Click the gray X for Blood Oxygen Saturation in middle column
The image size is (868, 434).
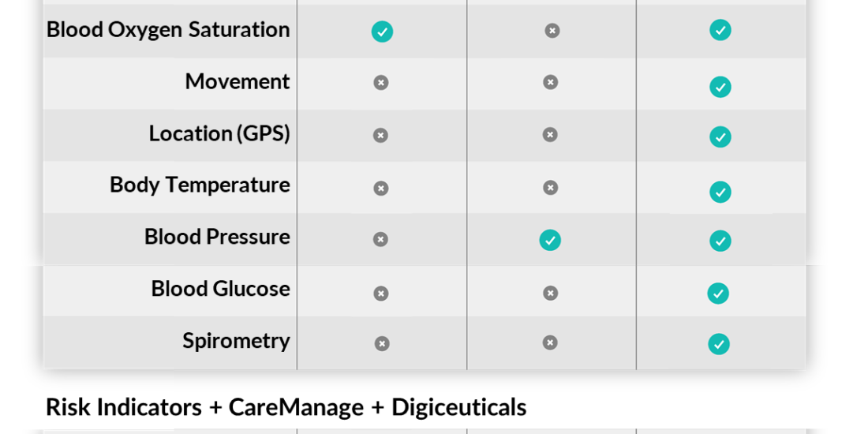(x=552, y=31)
